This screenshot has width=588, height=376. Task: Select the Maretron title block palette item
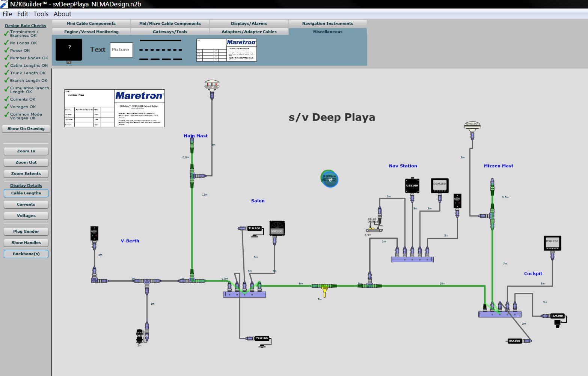(x=226, y=50)
